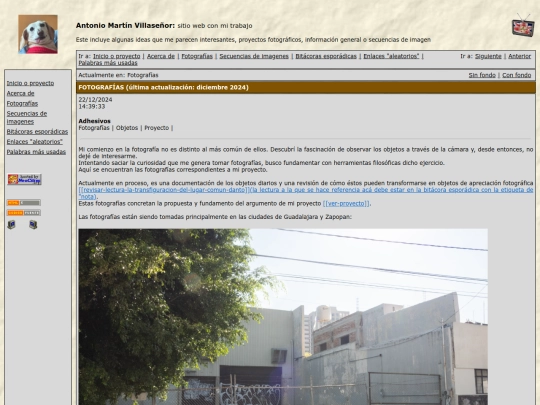
Task: Open 'Enlaces "aleatorios"' in left sidebar
Action: pyautogui.click(x=34, y=142)
